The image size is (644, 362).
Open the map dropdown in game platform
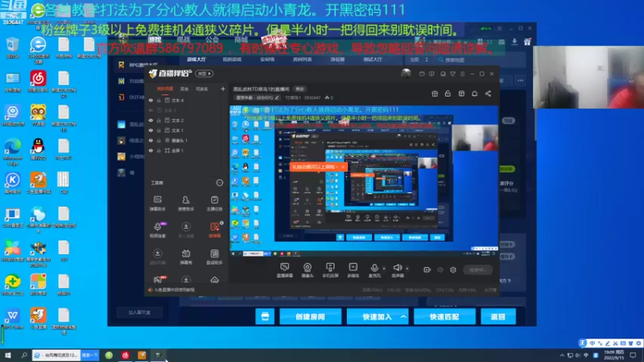pyautogui.click(x=419, y=60)
